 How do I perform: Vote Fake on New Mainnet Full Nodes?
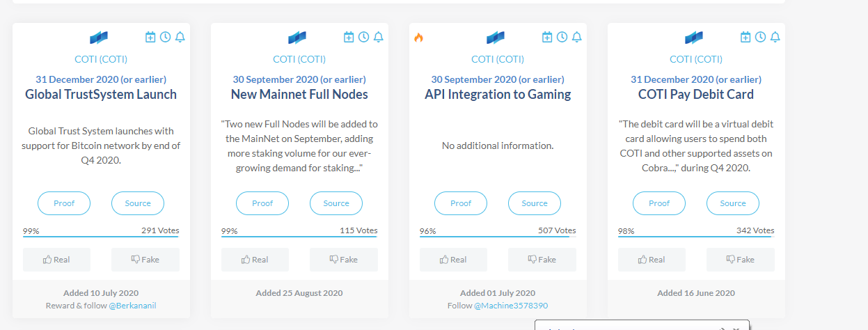coord(344,260)
